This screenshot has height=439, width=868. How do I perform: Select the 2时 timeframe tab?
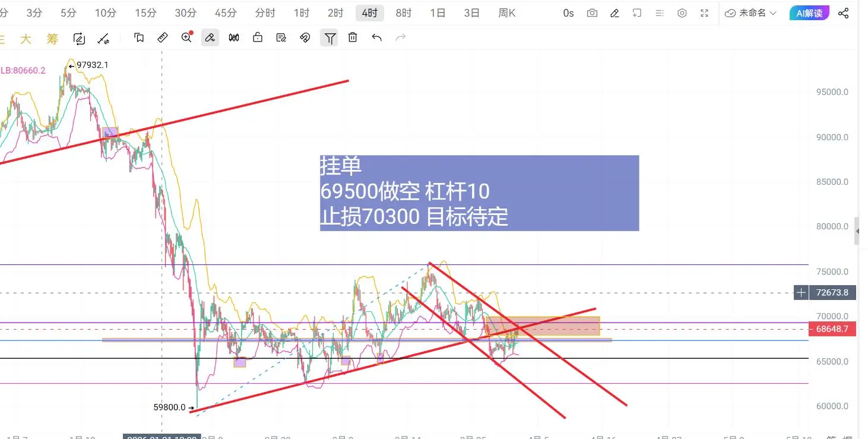[335, 13]
